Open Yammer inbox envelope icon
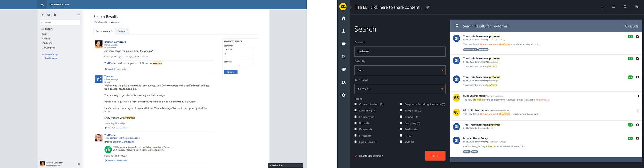The width and height of the screenshot is (644, 168). (49, 15)
